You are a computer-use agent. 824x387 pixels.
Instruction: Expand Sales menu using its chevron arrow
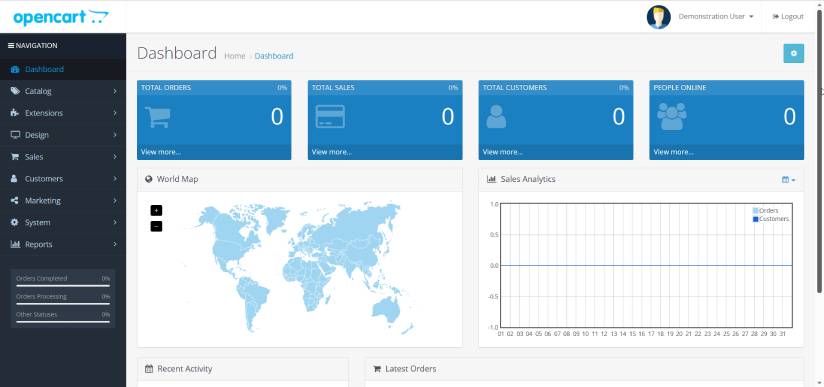(115, 157)
